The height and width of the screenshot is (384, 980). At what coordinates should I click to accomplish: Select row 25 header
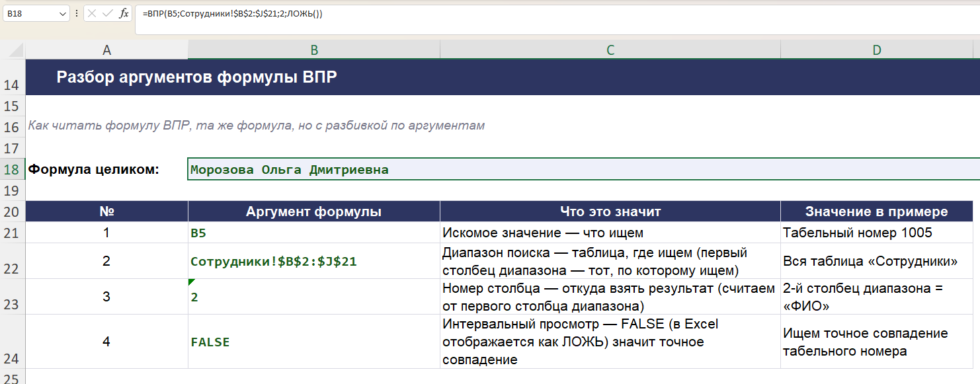point(13,377)
